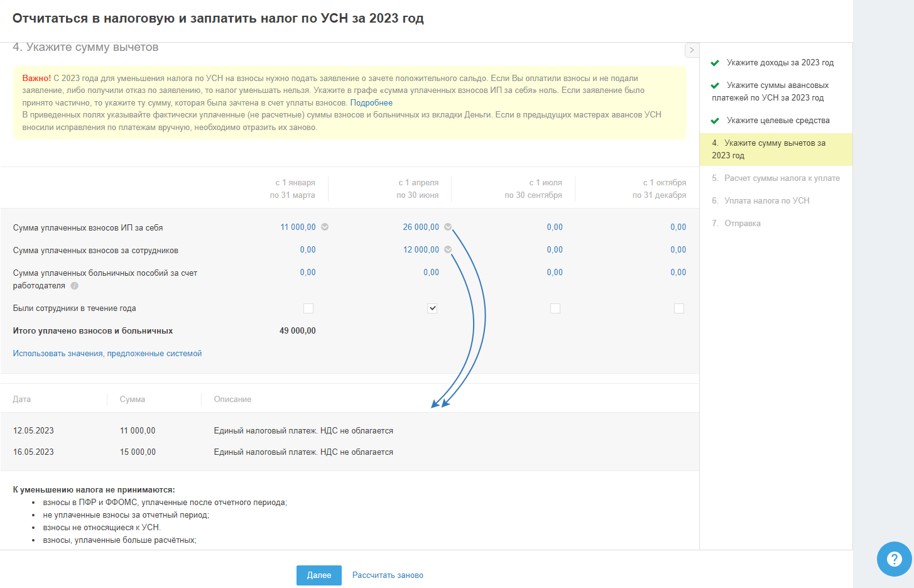Click the 'Рассчитать заново' link
This screenshot has height=588, width=914.
coord(388,575)
